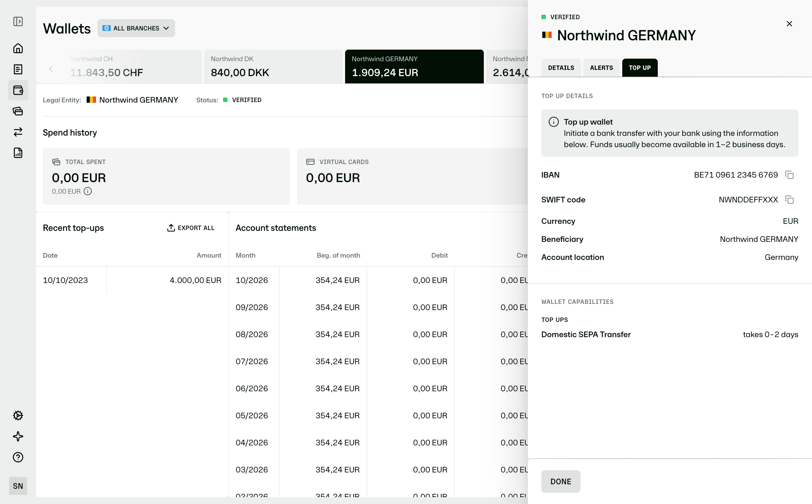Screen dimensions: 812x504
Task: Select the Wallets icon in sidebar
Action: tap(18, 90)
